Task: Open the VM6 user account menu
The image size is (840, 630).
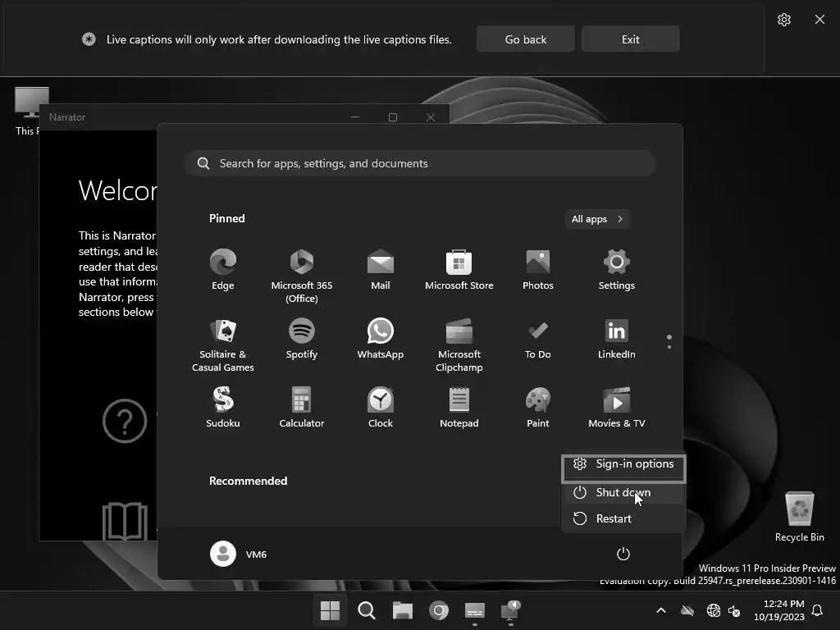Action: [239, 554]
